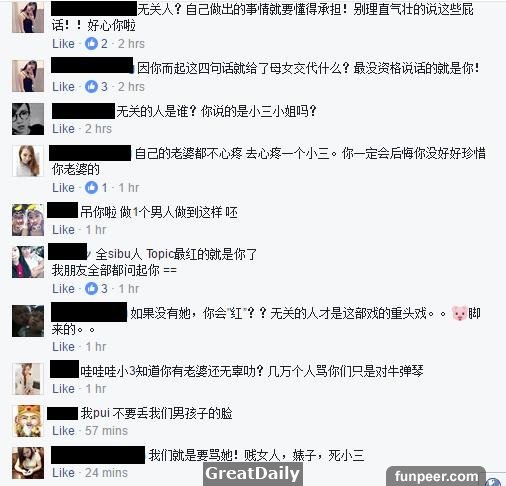Like the comment '我pui 不要丢我们男孩子的脸'

tap(63, 431)
